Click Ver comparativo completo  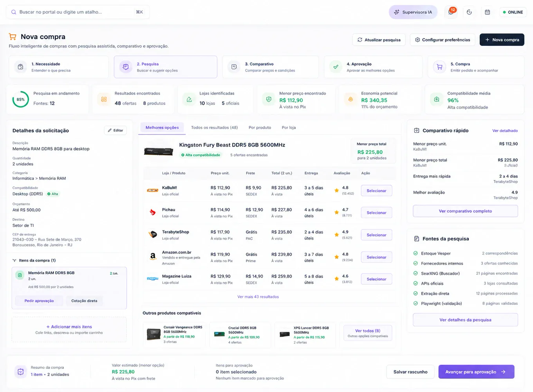click(x=465, y=211)
